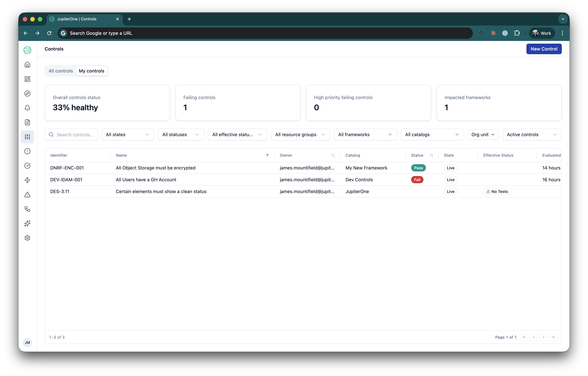Image resolution: width=588 pixels, height=376 pixels.
Task: Select the compliance checkmark icon in sidebar
Action: pos(27,166)
